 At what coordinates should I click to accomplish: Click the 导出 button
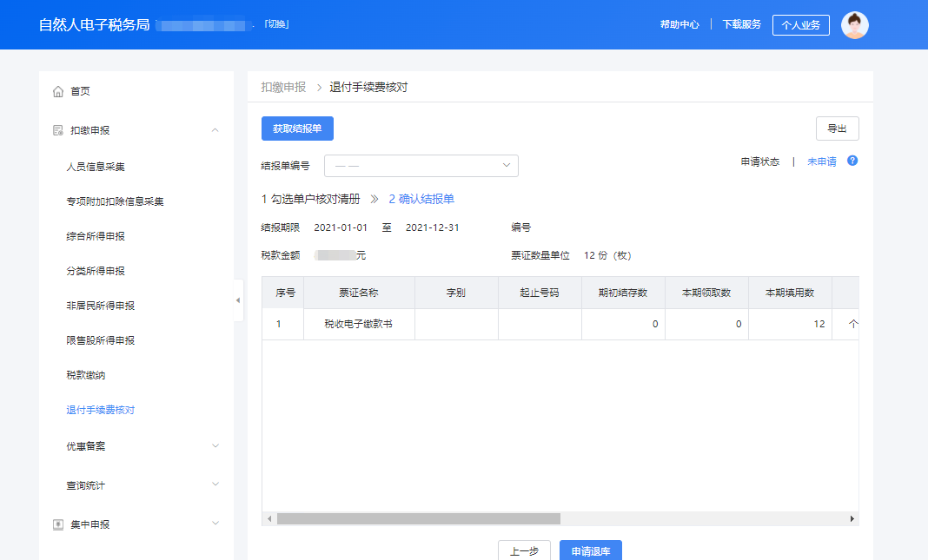point(837,128)
